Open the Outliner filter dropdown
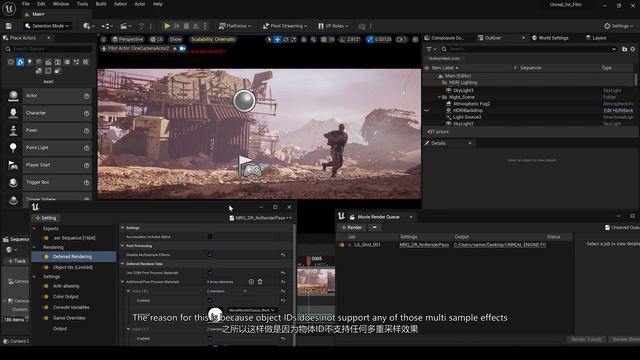The image size is (640, 360). [x=431, y=49]
